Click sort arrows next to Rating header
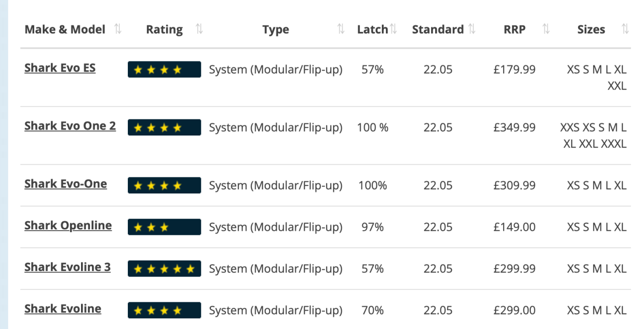This screenshot has width=644, height=329. click(199, 29)
